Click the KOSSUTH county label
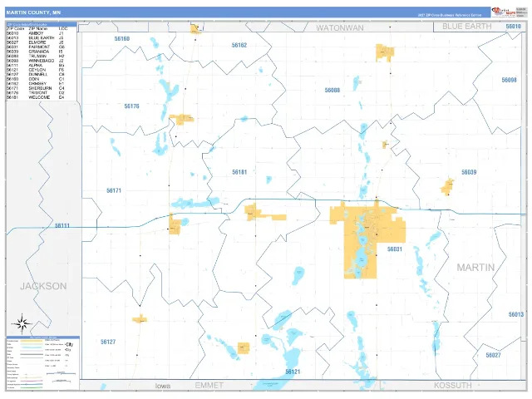Screen dimensions: 532x399 (453, 386)
